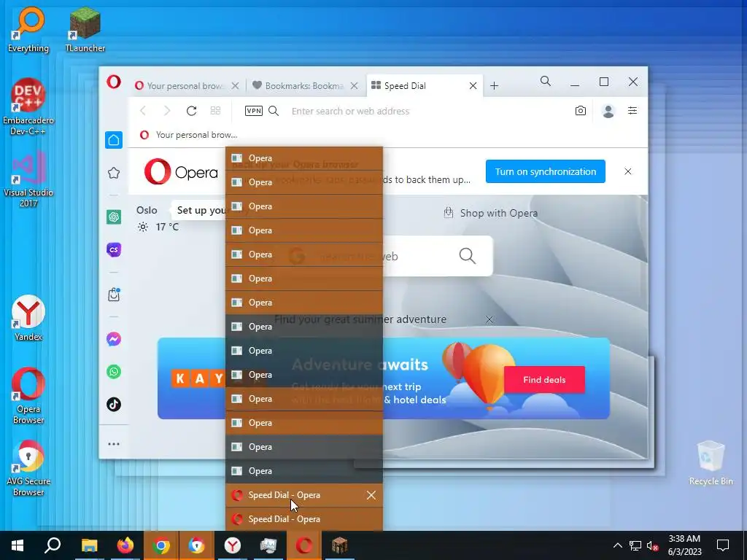This screenshot has width=747, height=560.
Task: Open Yandex desktop shortcut
Action: click(x=28, y=318)
